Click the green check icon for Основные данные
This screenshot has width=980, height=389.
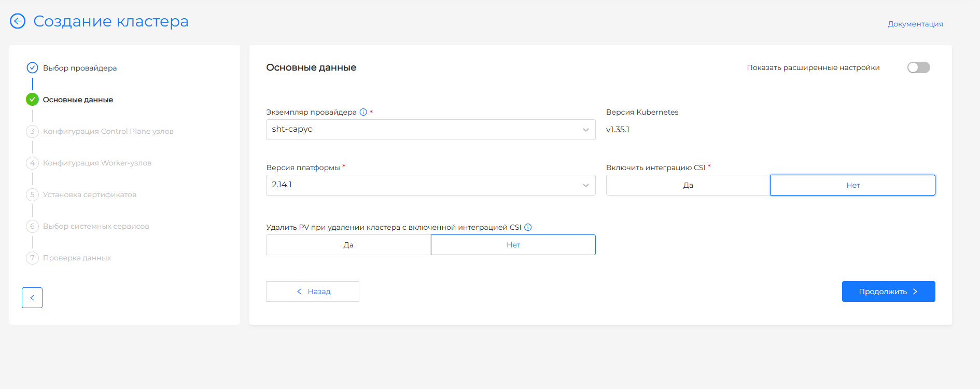(32, 100)
